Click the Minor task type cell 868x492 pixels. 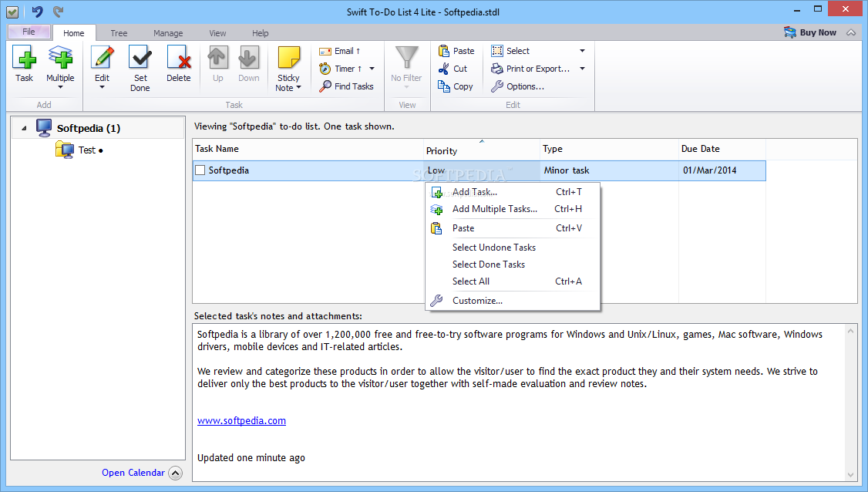609,170
